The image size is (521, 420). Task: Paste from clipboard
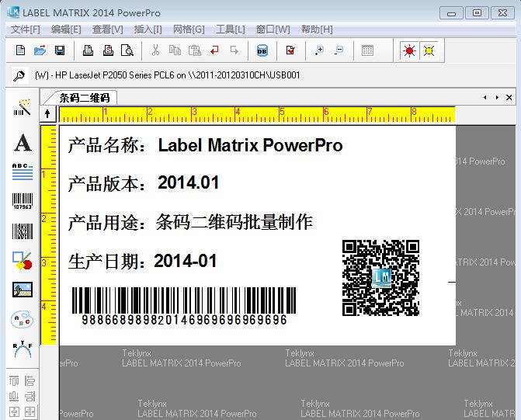click(x=195, y=50)
